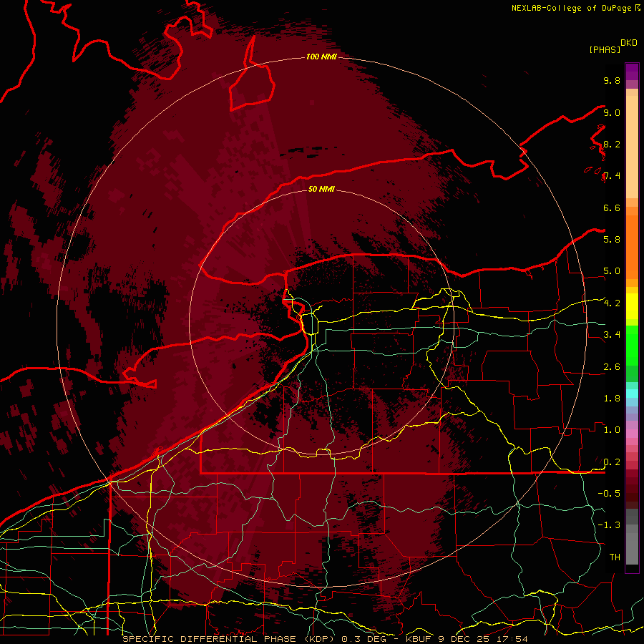The image size is (644, 644).
Task: Click the "9 DEC 25 17:54" timestamp
Action: pos(484,639)
